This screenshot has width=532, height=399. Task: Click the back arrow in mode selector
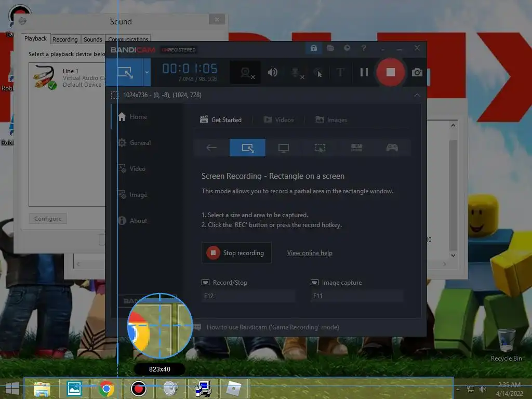click(x=211, y=148)
